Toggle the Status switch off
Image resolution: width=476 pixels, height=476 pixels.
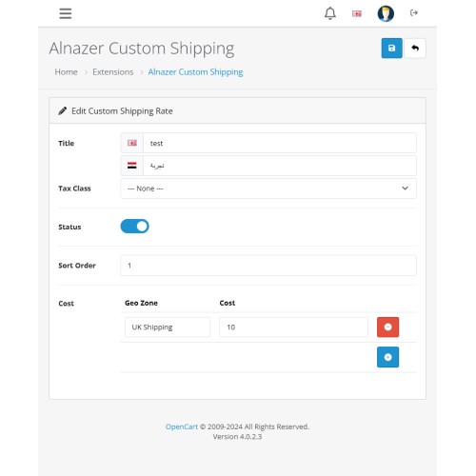(x=134, y=227)
